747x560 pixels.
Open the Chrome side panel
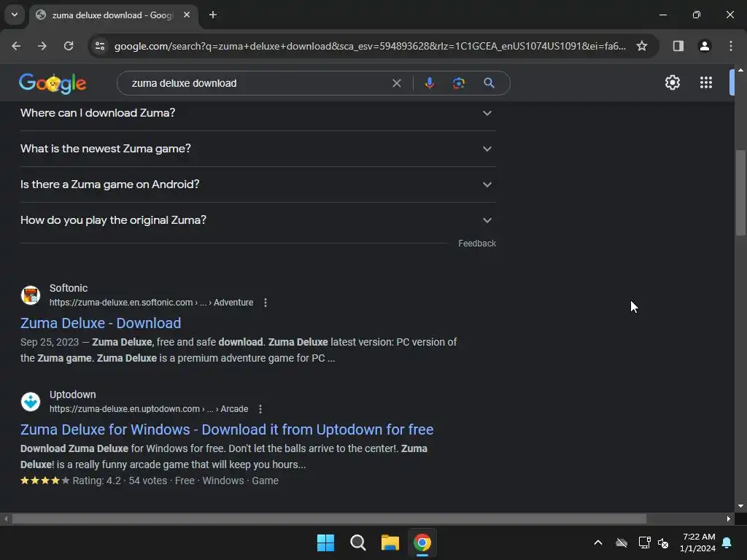click(x=678, y=46)
